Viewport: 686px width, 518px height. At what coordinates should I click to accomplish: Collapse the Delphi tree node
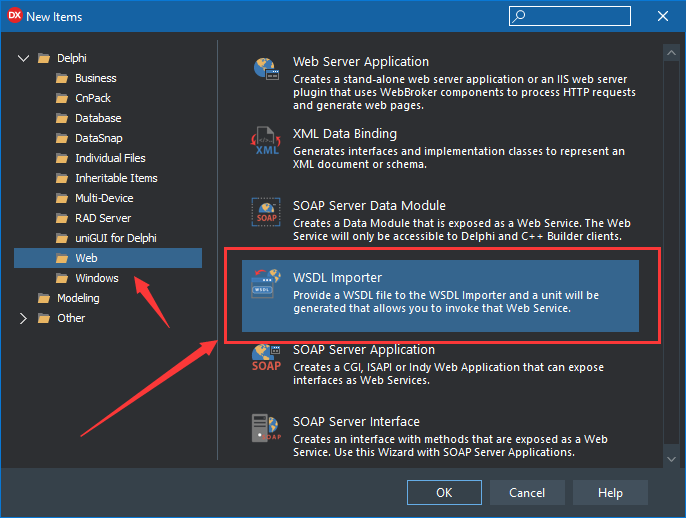tap(23, 58)
